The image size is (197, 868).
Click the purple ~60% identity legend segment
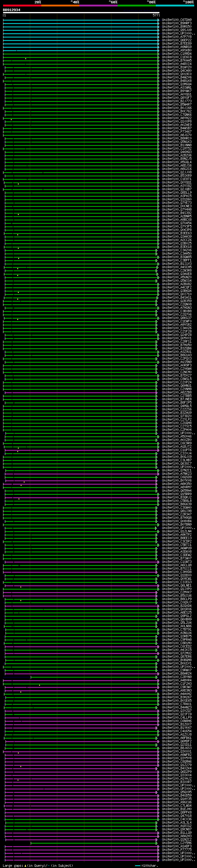pyautogui.click(x=99, y=6)
